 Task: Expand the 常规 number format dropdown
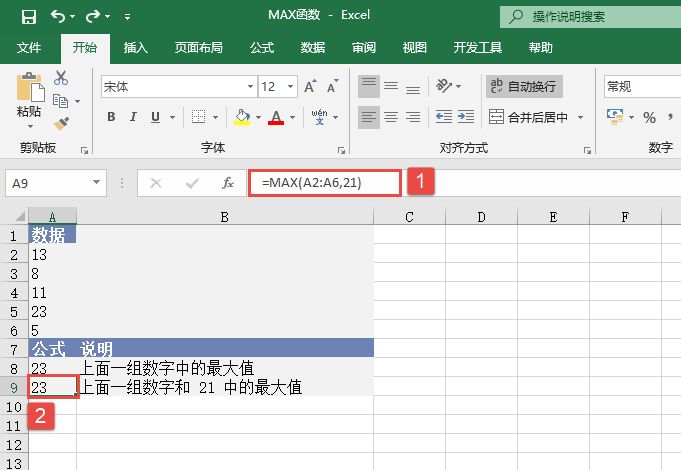[640, 87]
